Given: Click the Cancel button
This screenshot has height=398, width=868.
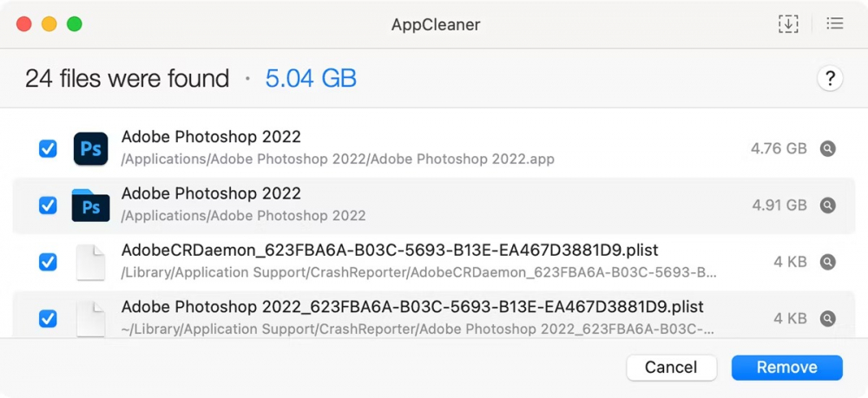Looking at the screenshot, I should point(671,368).
